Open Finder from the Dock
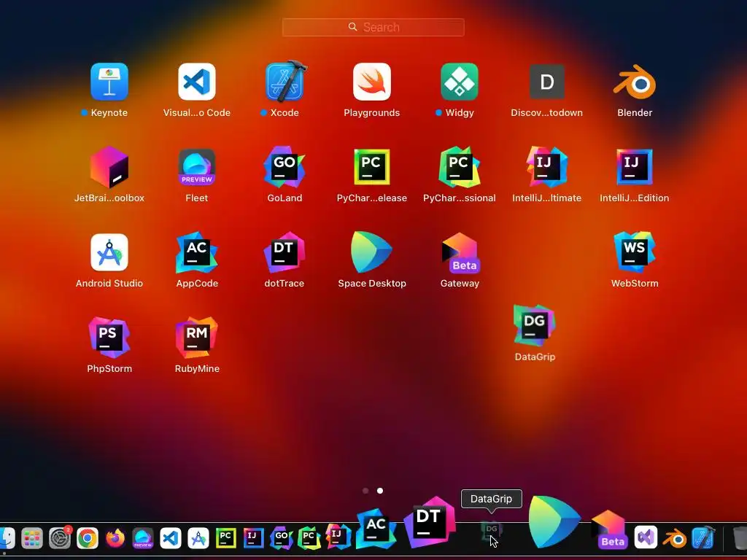The width and height of the screenshot is (747, 560). 7,537
